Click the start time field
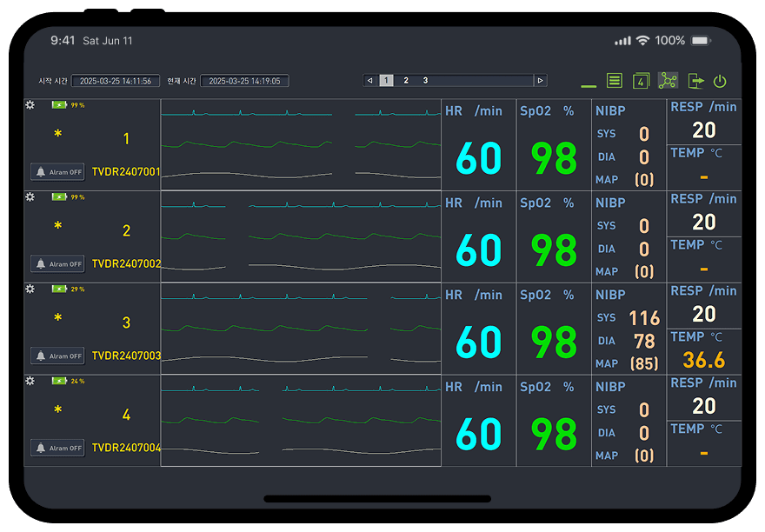The height and width of the screenshot is (532, 765). (116, 81)
